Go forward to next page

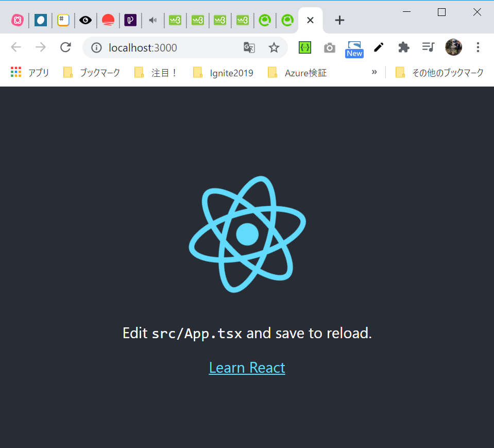[x=41, y=47]
